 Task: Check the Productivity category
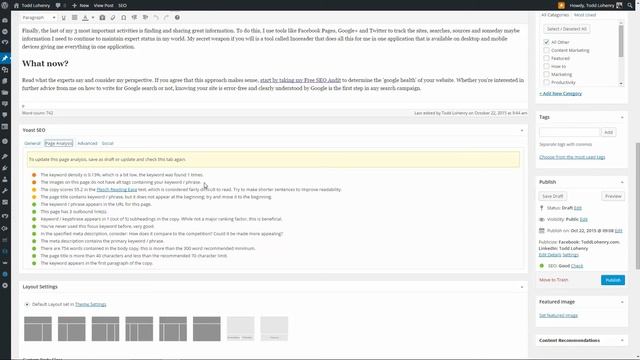(x=546, y=82)
